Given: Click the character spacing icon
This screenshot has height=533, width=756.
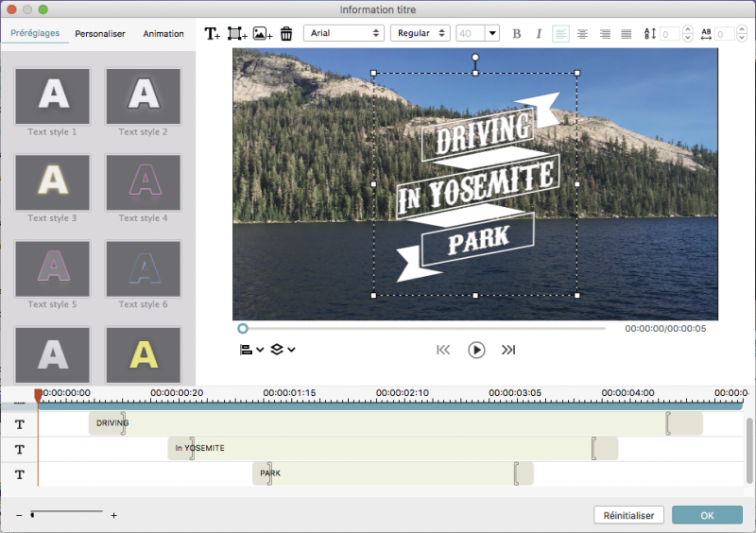Looking at the screenshot, I should [706, 34].
